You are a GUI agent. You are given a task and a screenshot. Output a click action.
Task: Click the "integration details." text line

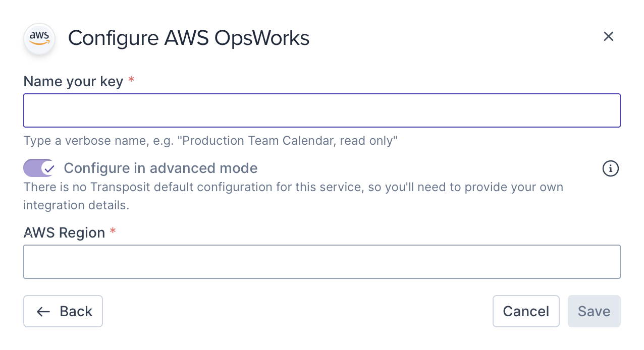pyautogui.click(x=76, y=206)
